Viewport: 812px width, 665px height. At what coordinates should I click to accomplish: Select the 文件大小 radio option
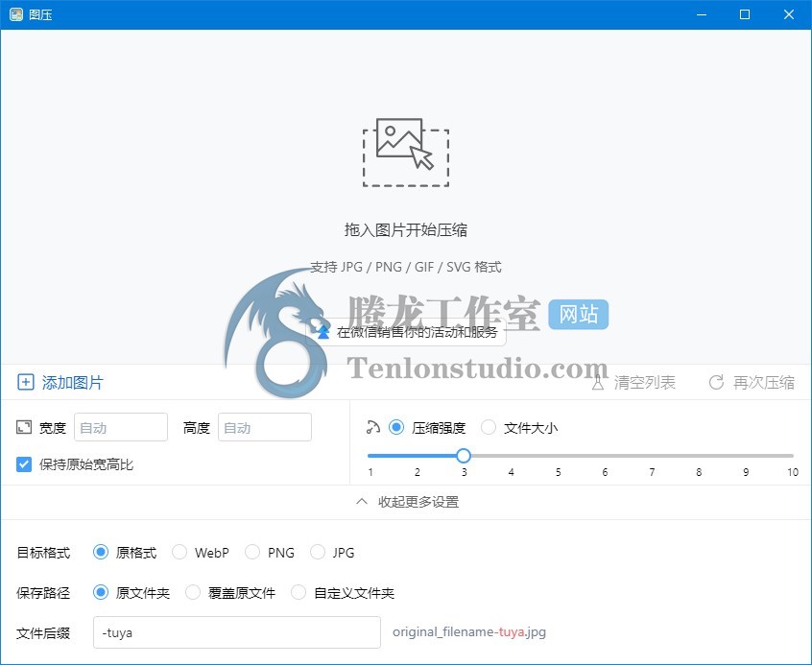[x=489, y=427]
